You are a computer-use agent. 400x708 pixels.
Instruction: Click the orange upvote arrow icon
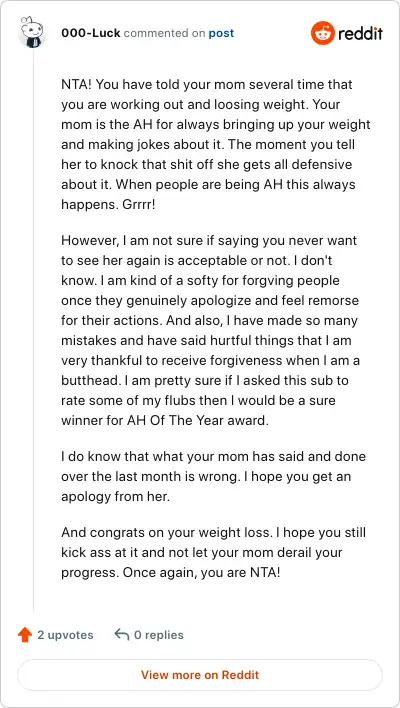25,635
